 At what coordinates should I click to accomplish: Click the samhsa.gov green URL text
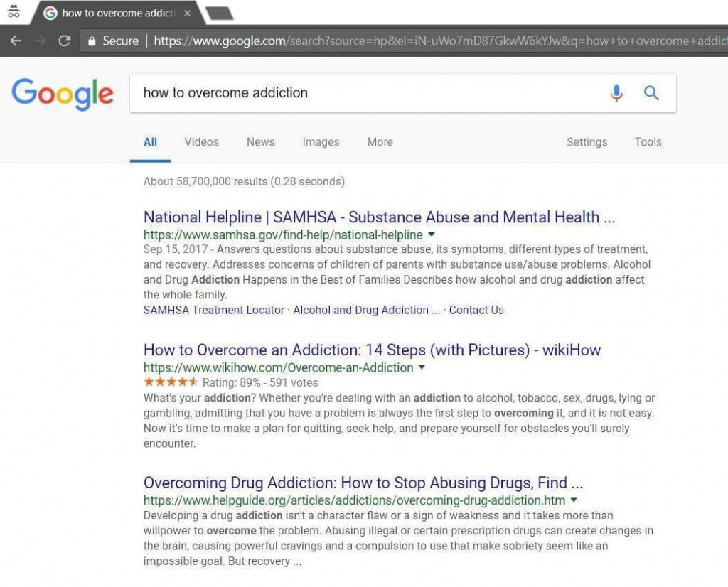283,235
